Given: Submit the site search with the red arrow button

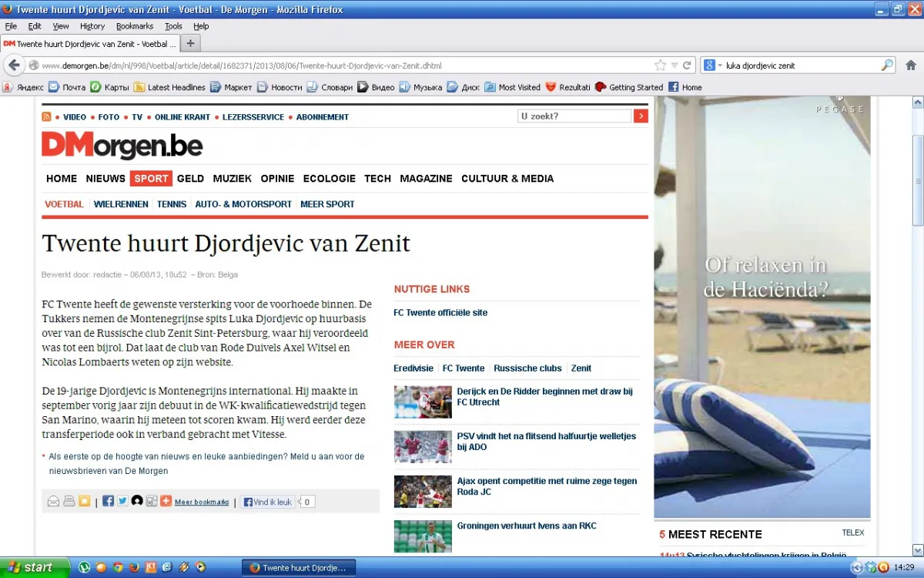Looking at the screenshot, I should point(641,116).
